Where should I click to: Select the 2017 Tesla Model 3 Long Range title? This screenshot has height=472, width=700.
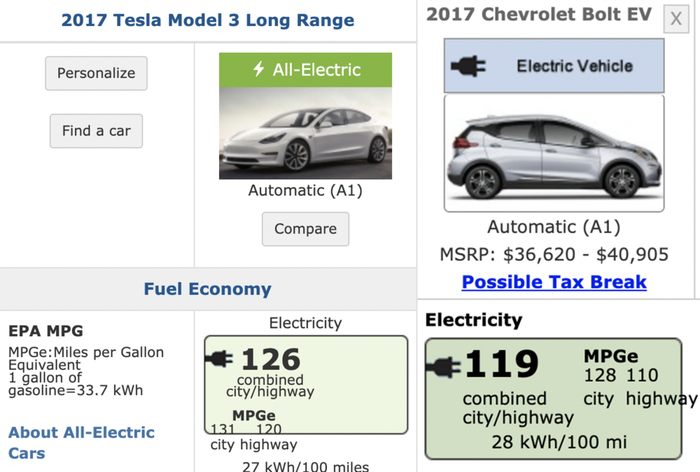tap(207, 20)
